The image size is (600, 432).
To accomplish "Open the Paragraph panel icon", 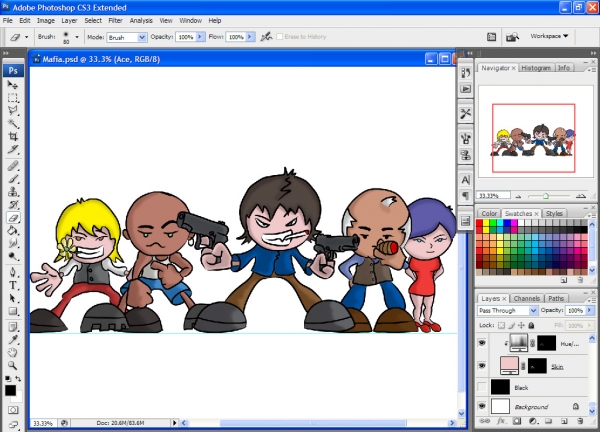I will (x=466, y=196).
